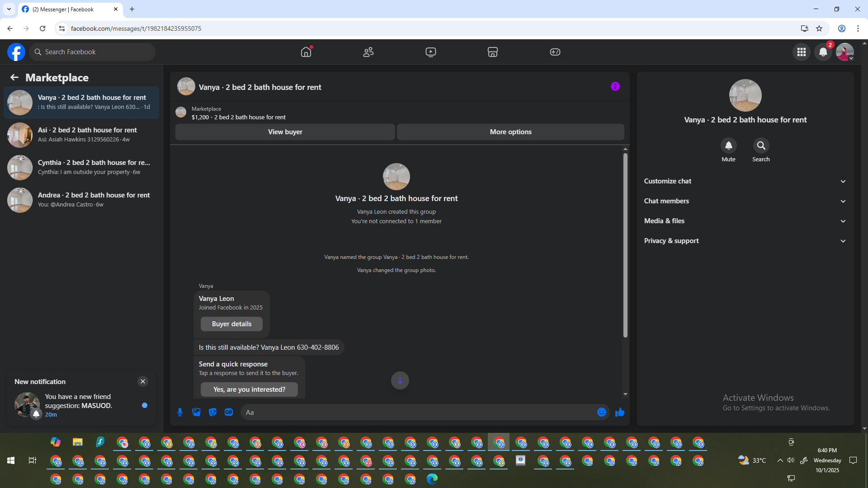
Task: Open the account profile picture menu
Action: 845,52
